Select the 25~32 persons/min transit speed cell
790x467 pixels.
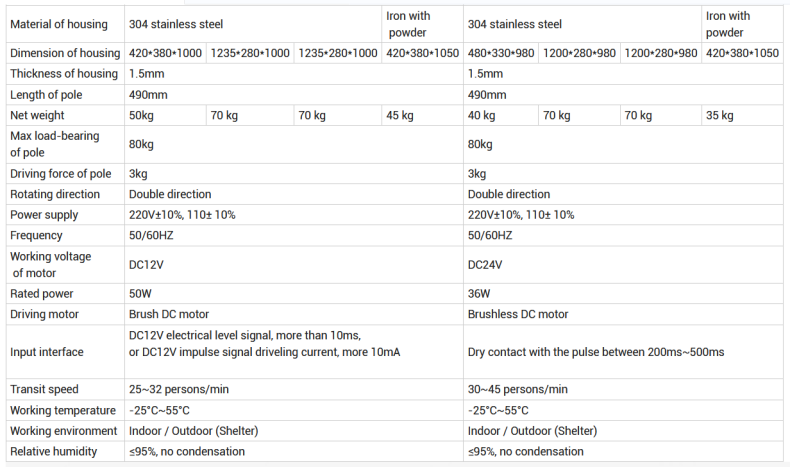(x=180, y=389)
